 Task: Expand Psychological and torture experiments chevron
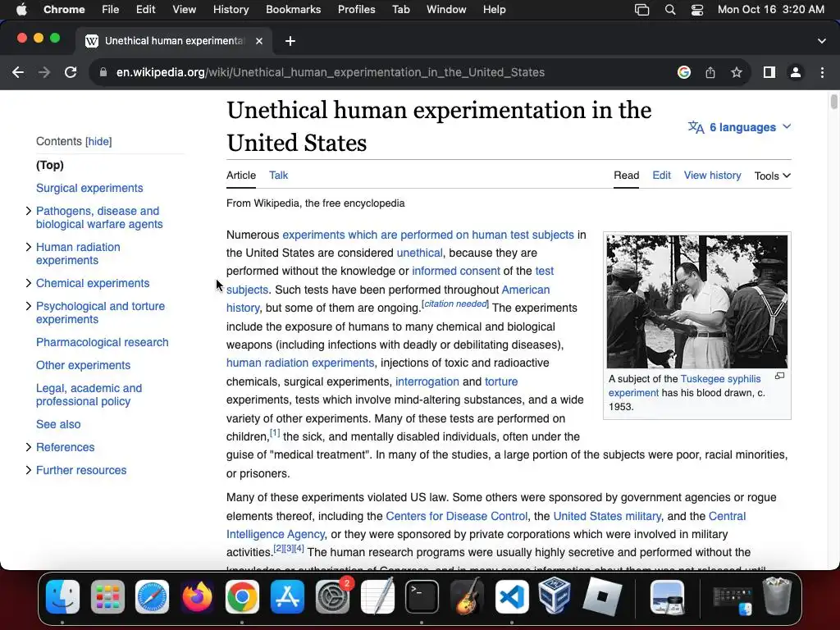click(29, 306)
